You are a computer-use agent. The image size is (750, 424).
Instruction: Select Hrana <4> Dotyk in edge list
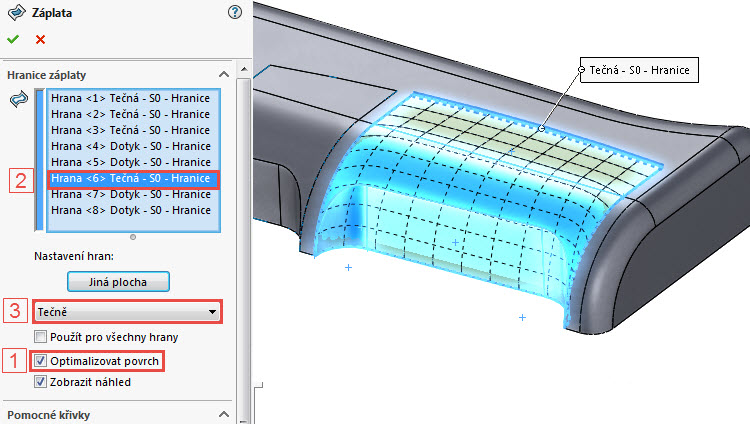(133, 146)
